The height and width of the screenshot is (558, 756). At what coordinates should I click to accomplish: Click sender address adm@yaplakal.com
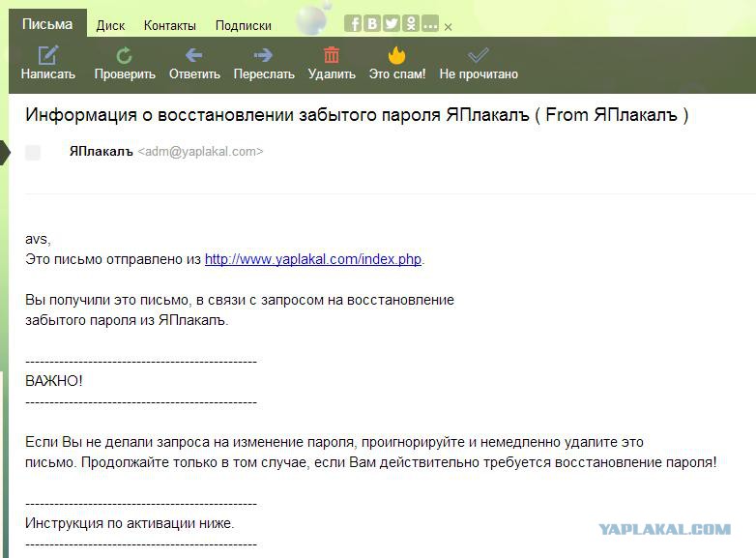[200, 152]
